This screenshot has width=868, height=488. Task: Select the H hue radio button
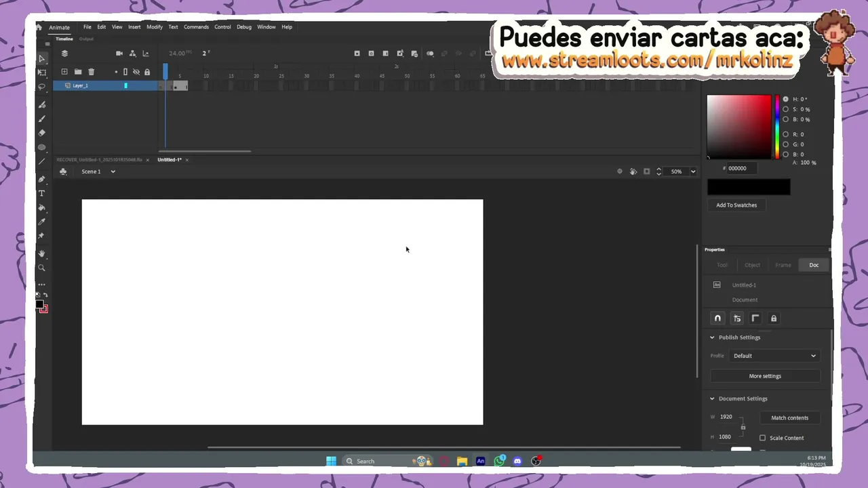(x=785, y=99)
